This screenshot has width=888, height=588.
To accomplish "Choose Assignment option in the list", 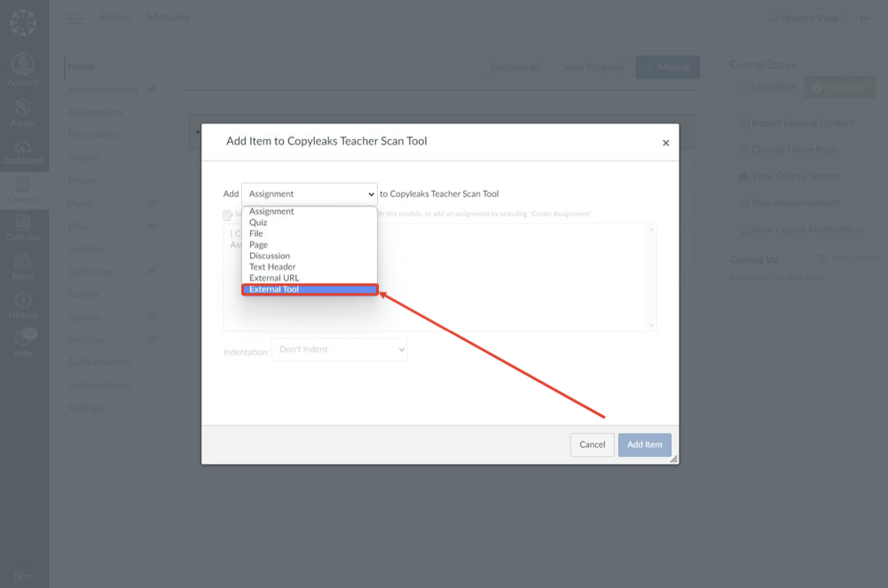I will click(x=310, y=211).
